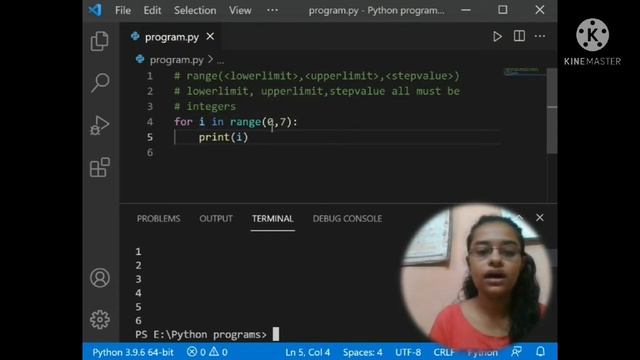
Task: Open the Selection menu
Action: (x=195, y=10)
